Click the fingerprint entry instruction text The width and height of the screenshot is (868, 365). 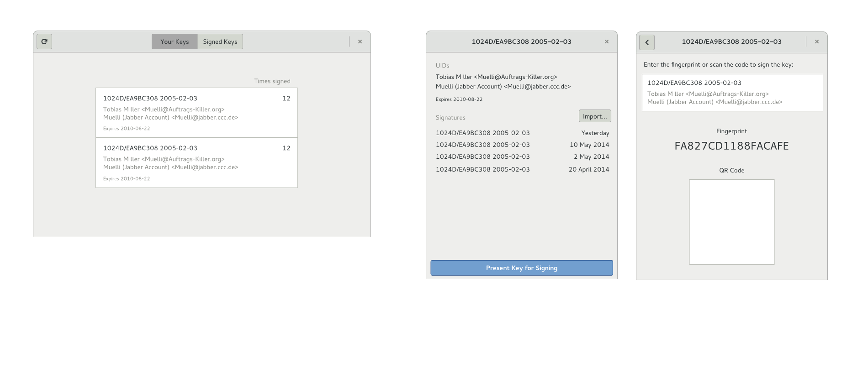point(719,65)
